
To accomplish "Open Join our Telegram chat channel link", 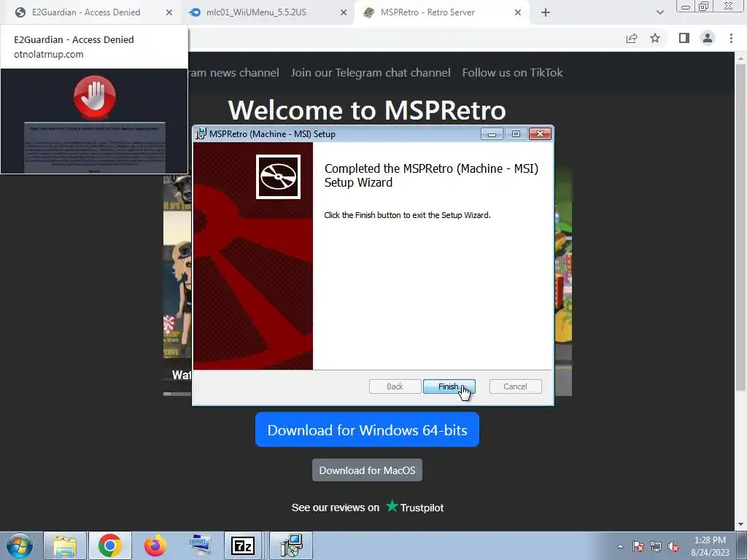I will point(371,72).
